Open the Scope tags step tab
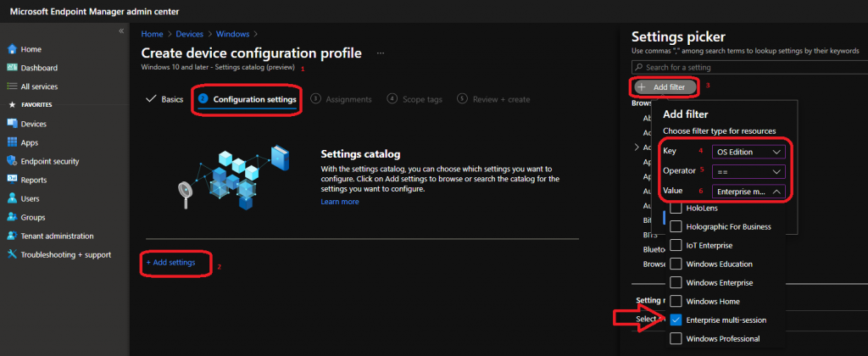The image size is (868, 356). coord(415,100)
